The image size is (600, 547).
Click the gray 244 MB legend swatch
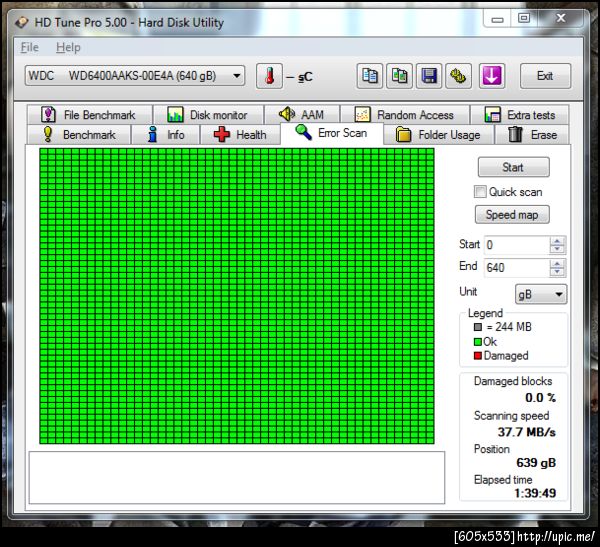(478, 327)
